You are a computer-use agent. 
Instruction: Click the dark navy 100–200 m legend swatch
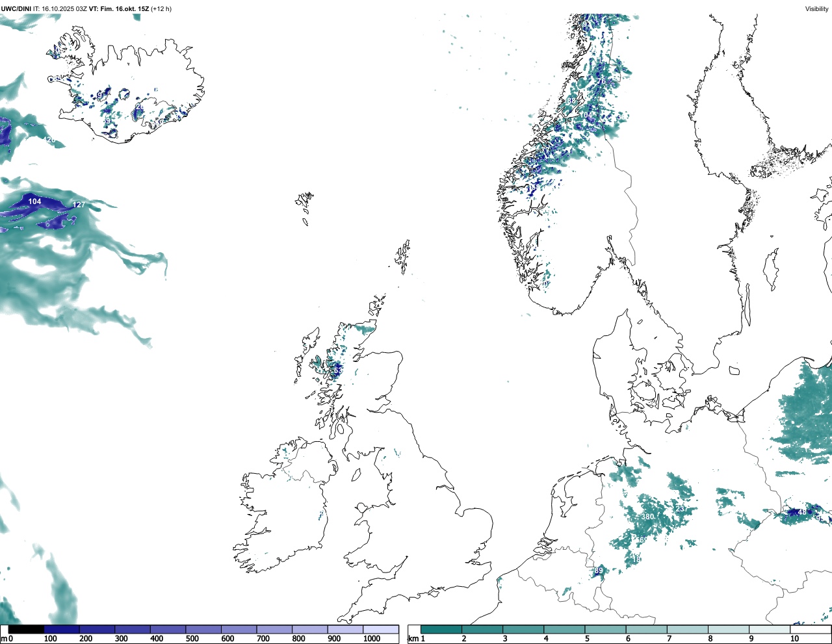(62, 629)
